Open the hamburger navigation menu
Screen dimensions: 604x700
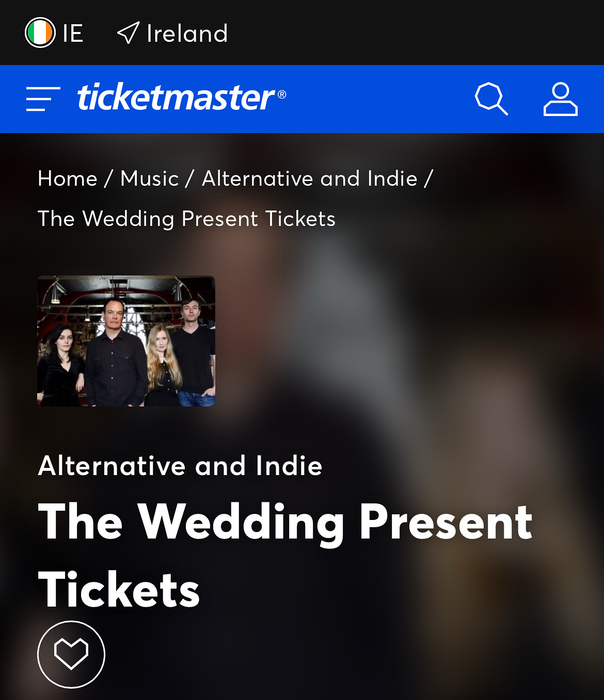pyautogui.click(x=43, y=99)
